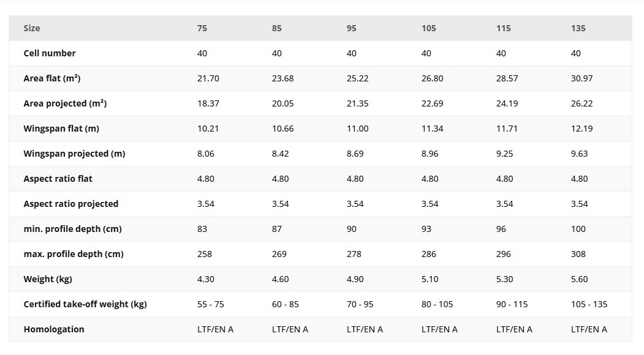Click the 23.68 flat area value
The height and width of the screenshot is (355, 644).
click(x=282, y=78)
